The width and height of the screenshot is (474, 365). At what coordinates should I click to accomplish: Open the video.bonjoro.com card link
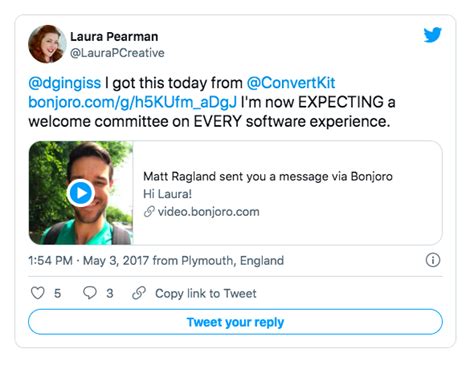(x=208, y=212)
